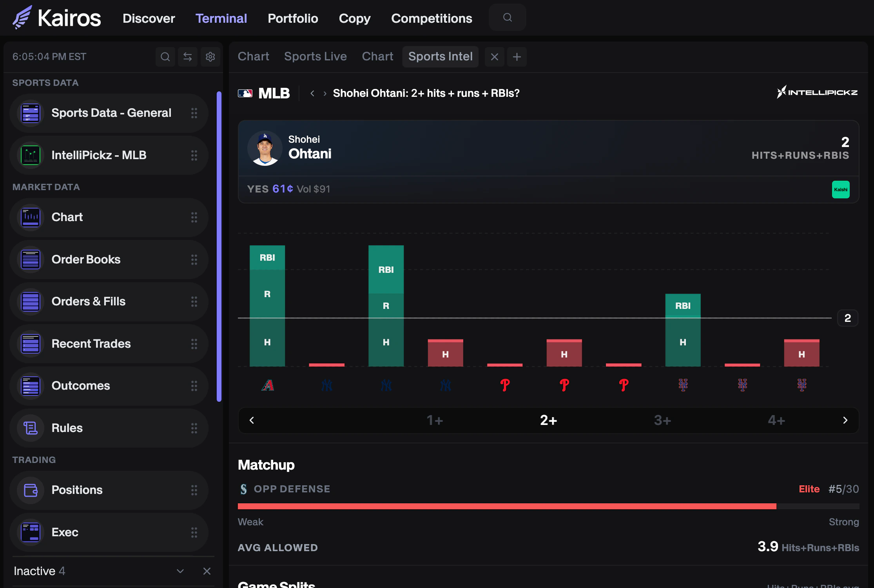
Task: Open the Rules widget
Action: tap(109, 428)
